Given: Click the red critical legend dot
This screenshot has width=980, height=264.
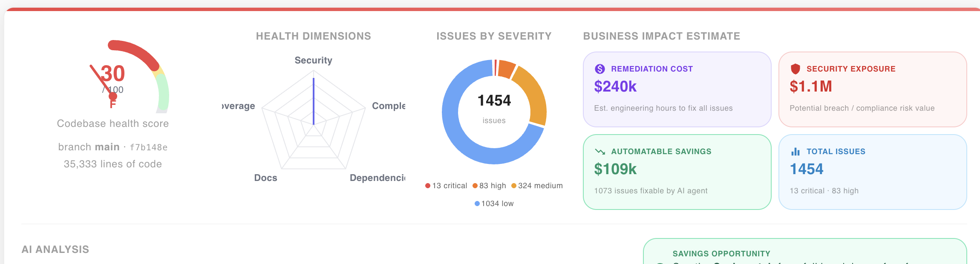Looking at the screenshot, I should 427,186.
